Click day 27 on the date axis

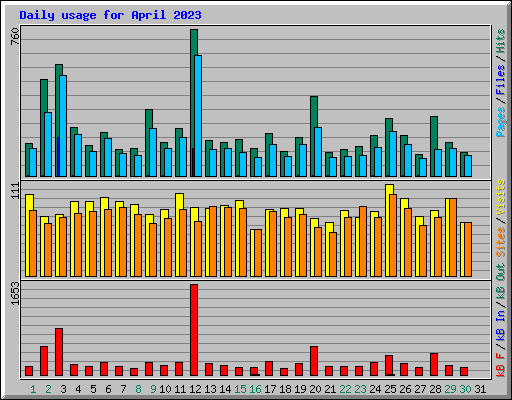point(420,389)
